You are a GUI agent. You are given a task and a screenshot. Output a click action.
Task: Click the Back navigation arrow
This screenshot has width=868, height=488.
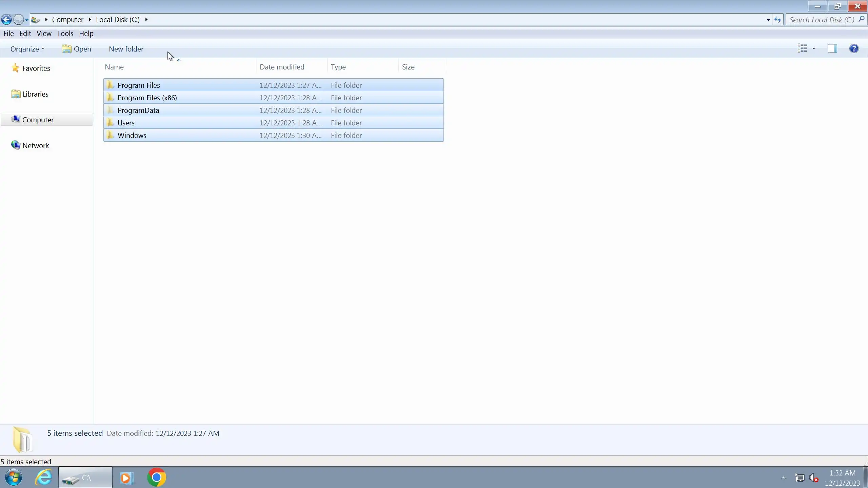[x=6, y=20]
